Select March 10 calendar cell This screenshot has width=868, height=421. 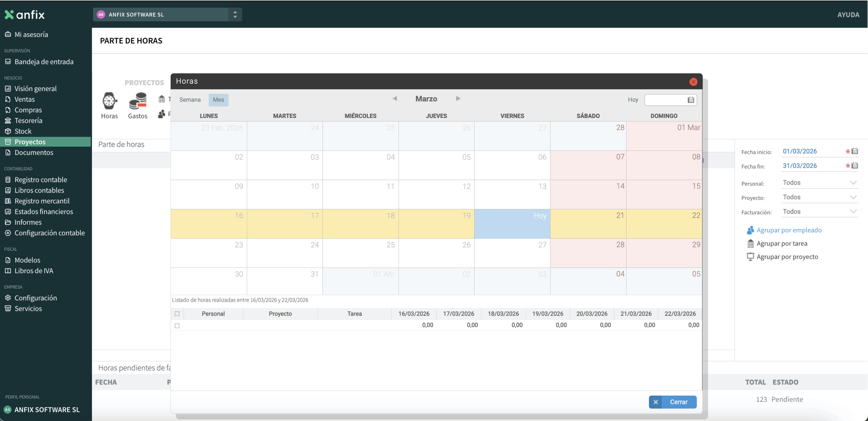(x=284, y=194)
